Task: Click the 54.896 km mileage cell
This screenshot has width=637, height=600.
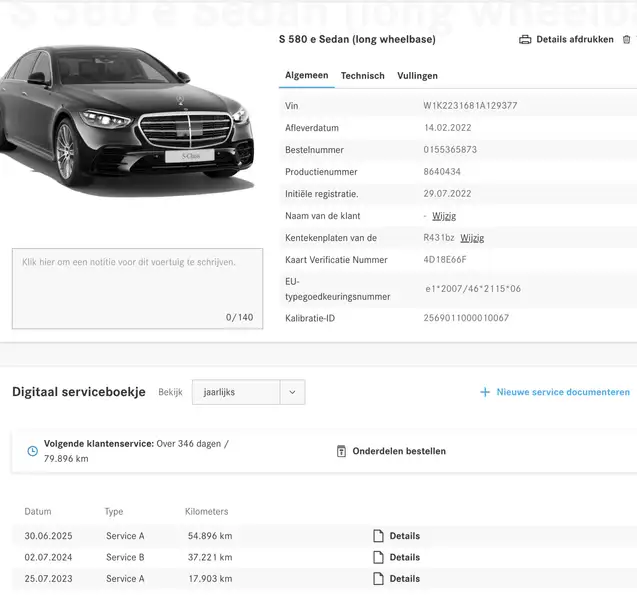Action: tap(210, 536)
